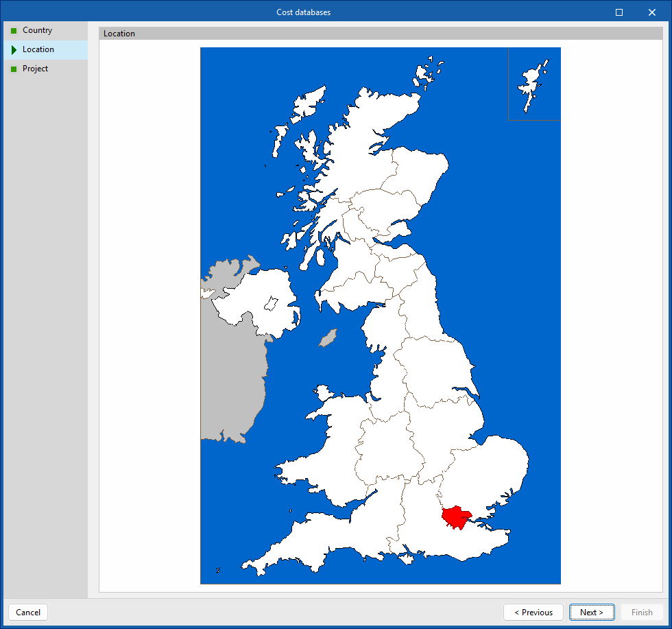The width and height of the screenshot is (672, 629).
Task: Select the Location step in sidebar
Action: [45, 50]
